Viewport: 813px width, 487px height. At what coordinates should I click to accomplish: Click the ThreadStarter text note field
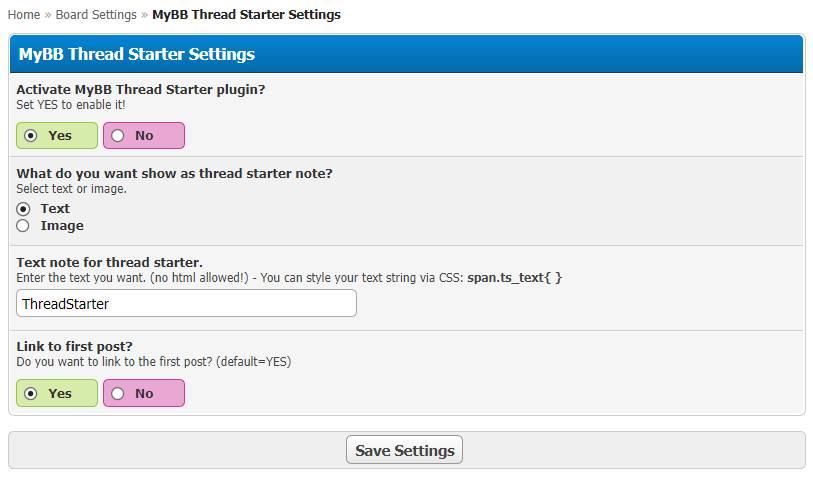pyautogui.click(x=186, y=303)
